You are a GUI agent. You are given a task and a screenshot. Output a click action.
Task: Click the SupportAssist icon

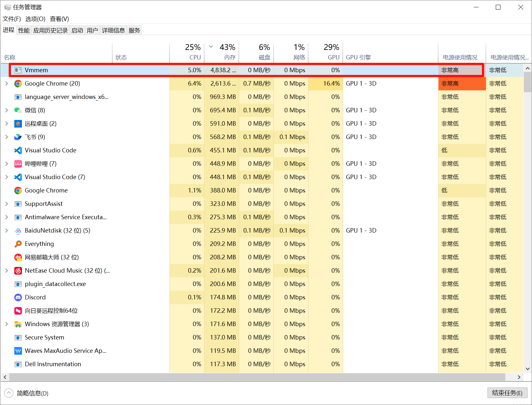coord(18,204)
